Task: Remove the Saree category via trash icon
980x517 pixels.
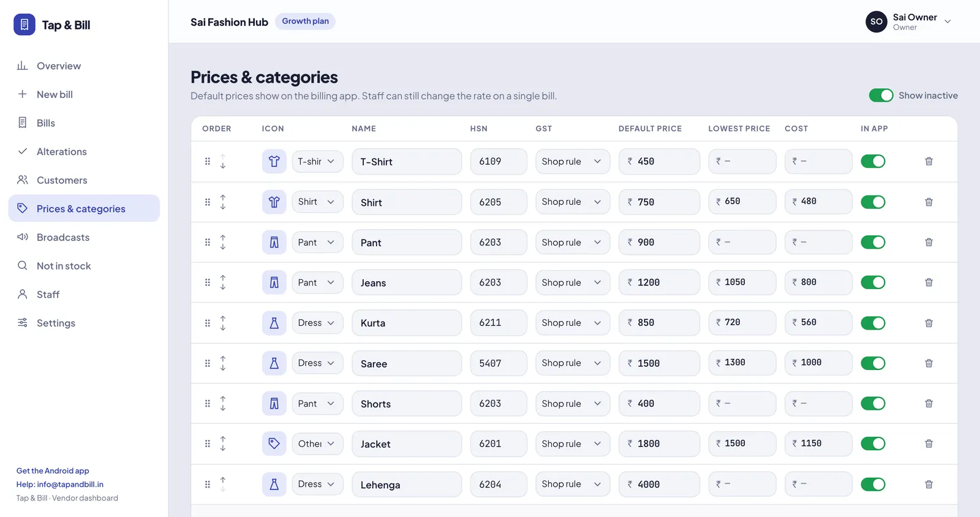Action: tap(929, 363)
